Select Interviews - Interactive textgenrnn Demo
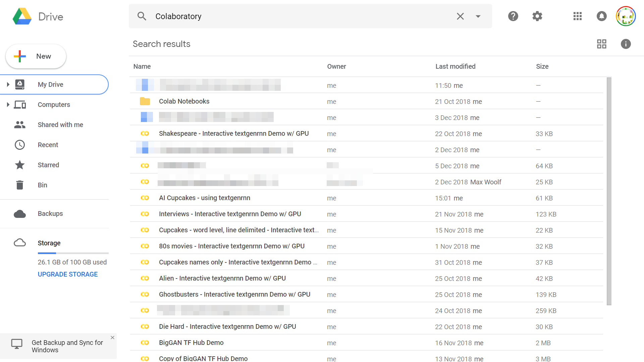Image resolution: width=644 pixels, height=362 pixels. click(230, 214)
